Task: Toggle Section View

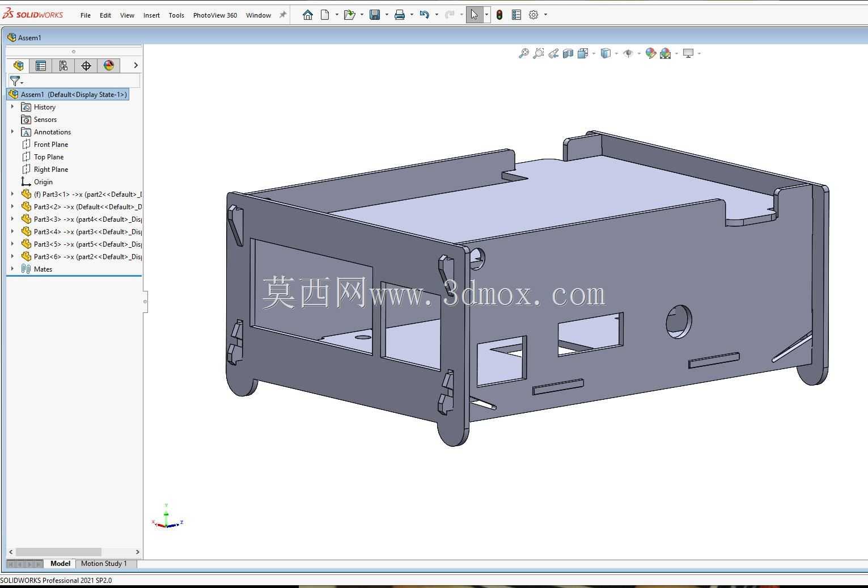Action: (568, 53)
